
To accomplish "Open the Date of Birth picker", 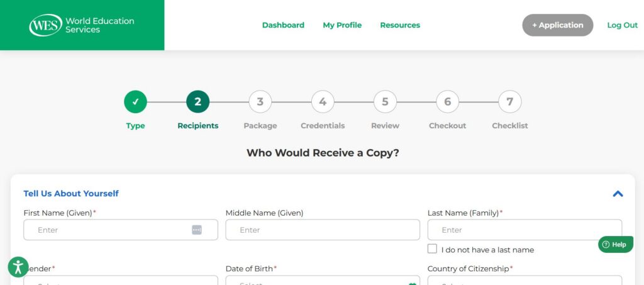I will 323,281.
